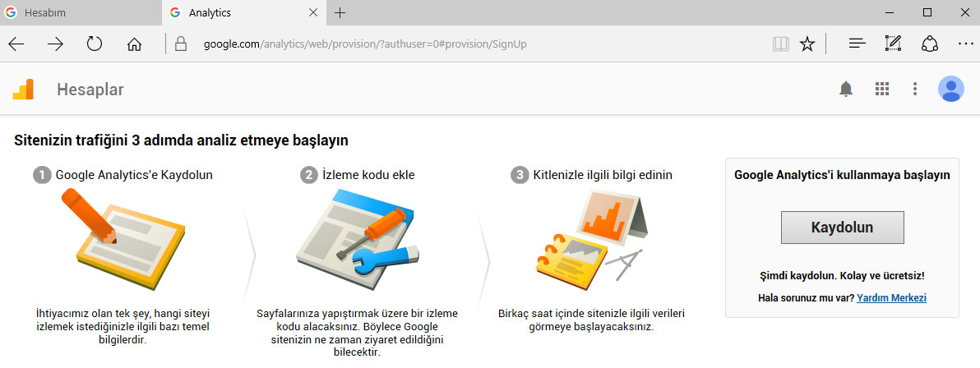The width and height of the screenshot is (980, 368).
Task: Click 'Google Analytics'i kullanmaya başlayın' heading
Action: coord(842,175)
